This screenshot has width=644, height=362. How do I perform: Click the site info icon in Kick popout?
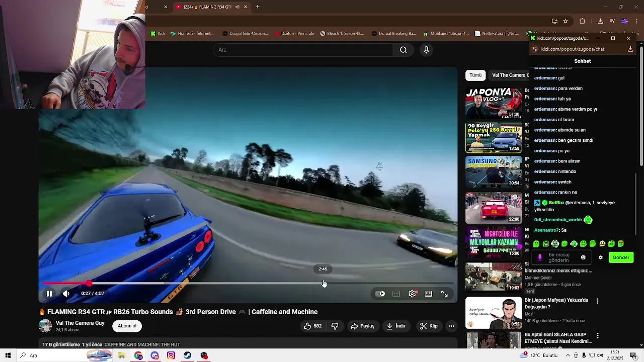click(535, 49)
